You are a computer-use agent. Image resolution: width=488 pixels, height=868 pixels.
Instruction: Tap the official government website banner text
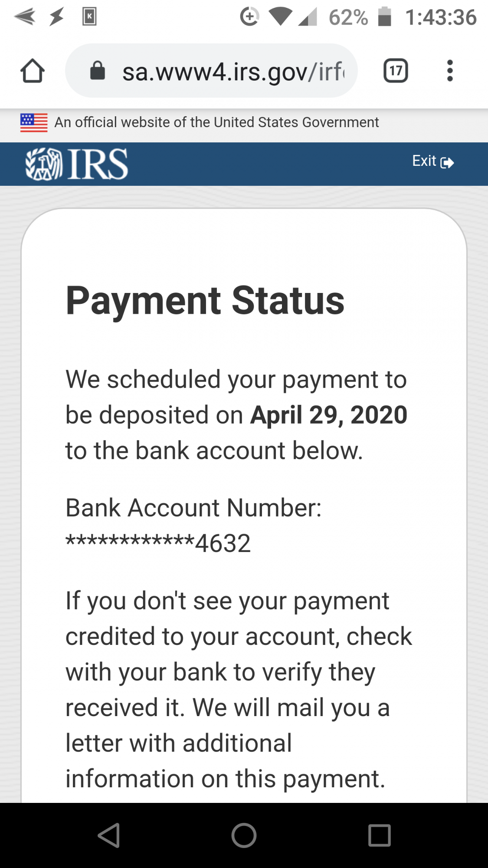216,122
